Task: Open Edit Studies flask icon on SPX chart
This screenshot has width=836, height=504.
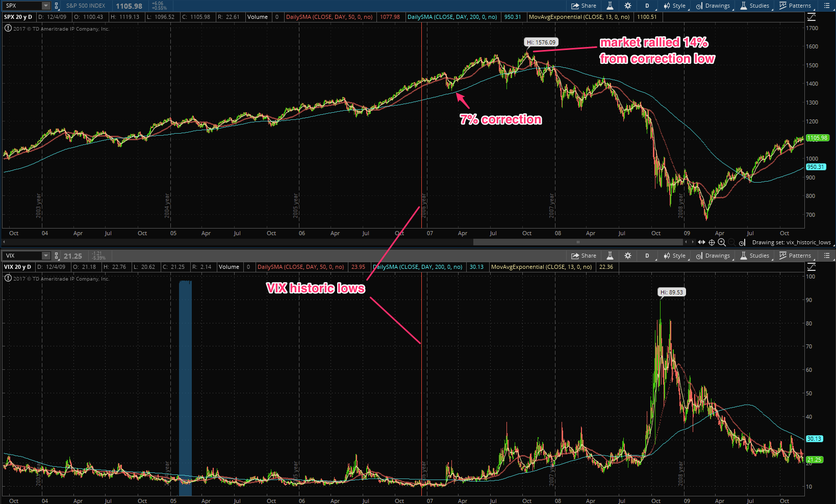Action: coord(610,6)
